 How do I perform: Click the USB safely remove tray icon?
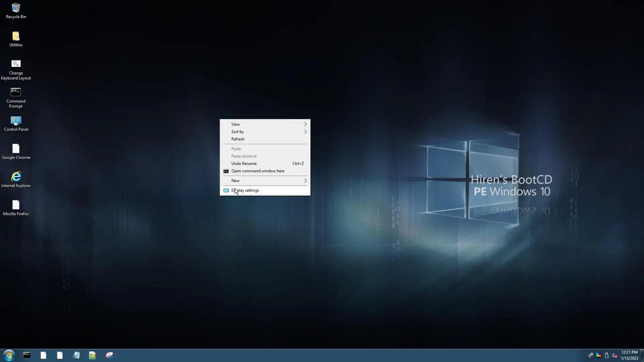[606, 356]
